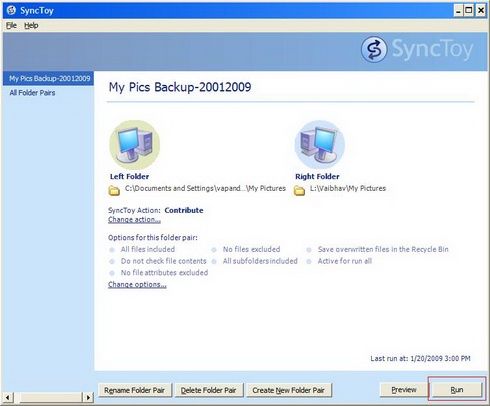Click sidebar scrollbar left arrow
The image size is (490, 406).
[x=8, y=397]
